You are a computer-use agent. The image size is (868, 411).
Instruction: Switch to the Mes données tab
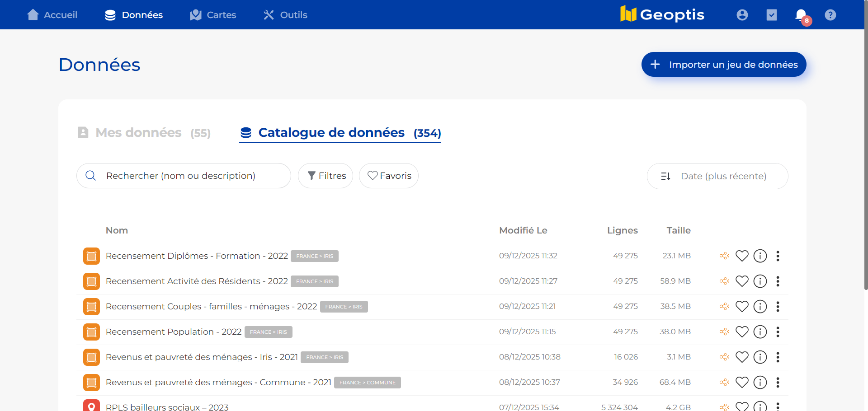click(138, 132)
